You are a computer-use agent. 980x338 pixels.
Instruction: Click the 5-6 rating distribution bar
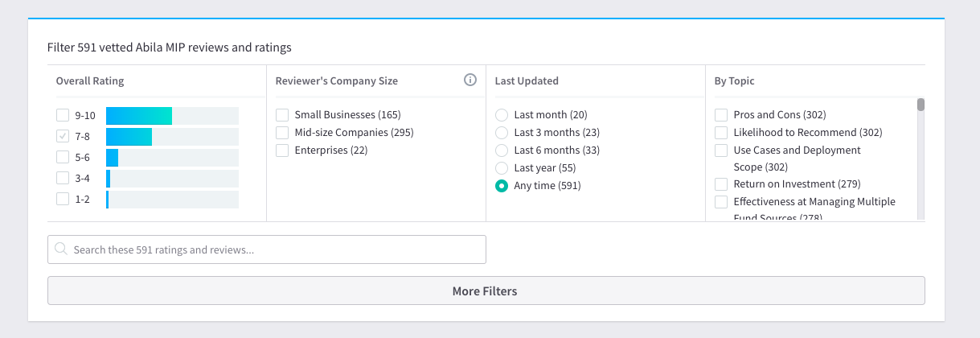click(172, 158)
